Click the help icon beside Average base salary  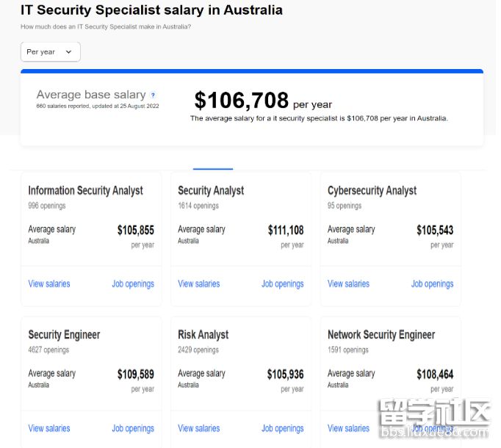pyautogui.click(x=153, y=95)
